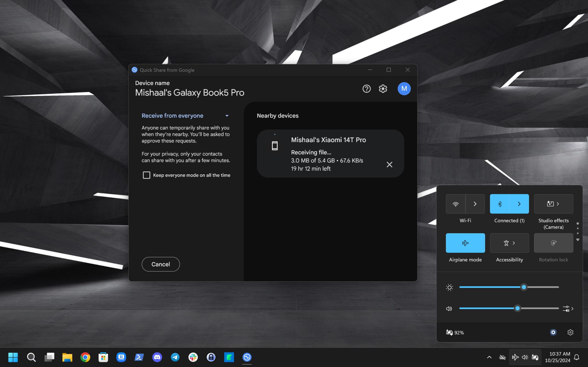The height and width of the screenshot is (367, 588).
Task: Open Receive from everyone dropdown
Action: [185, 116]
